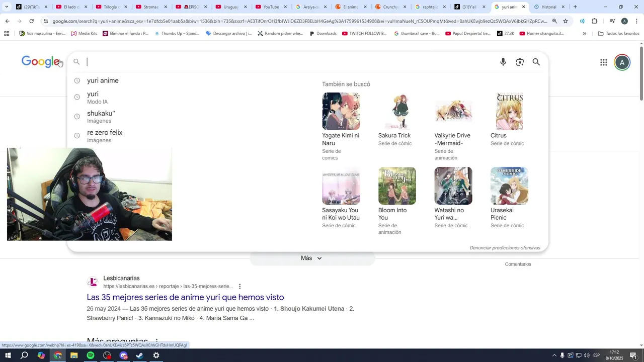Open the Google account avatar menu

pyautogui.click(x=622, y=62)
